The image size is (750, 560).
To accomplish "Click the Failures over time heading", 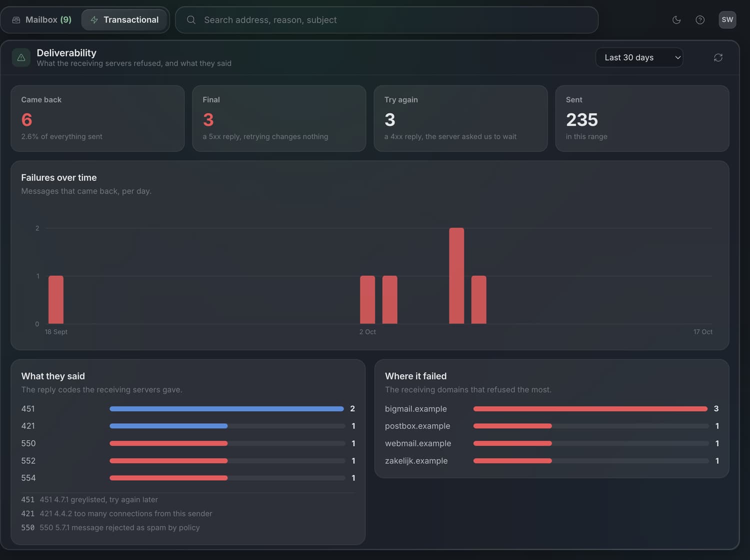I will click(59, 178).
